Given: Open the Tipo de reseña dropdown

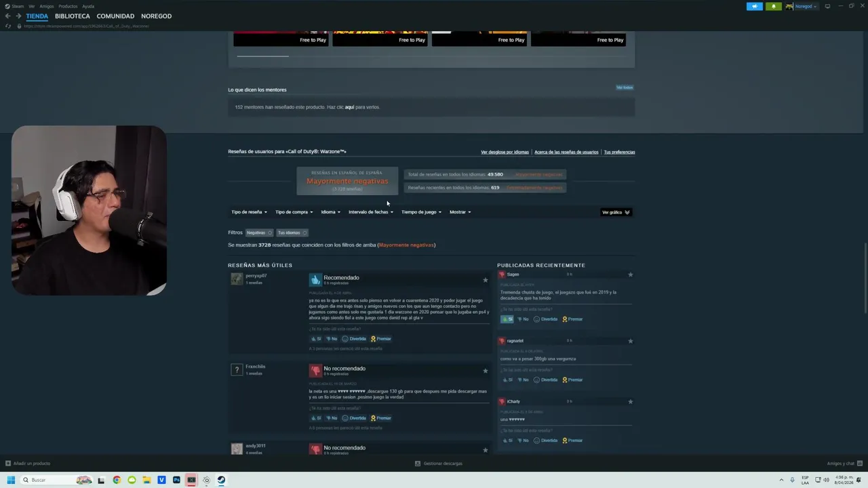Looking at the screenshot, I should [249, 212].
